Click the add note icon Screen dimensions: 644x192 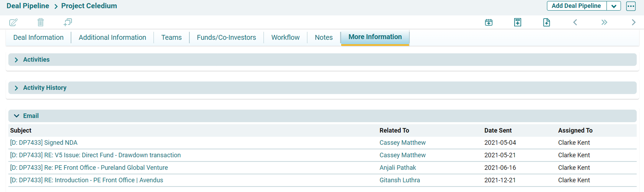(518, 22)
